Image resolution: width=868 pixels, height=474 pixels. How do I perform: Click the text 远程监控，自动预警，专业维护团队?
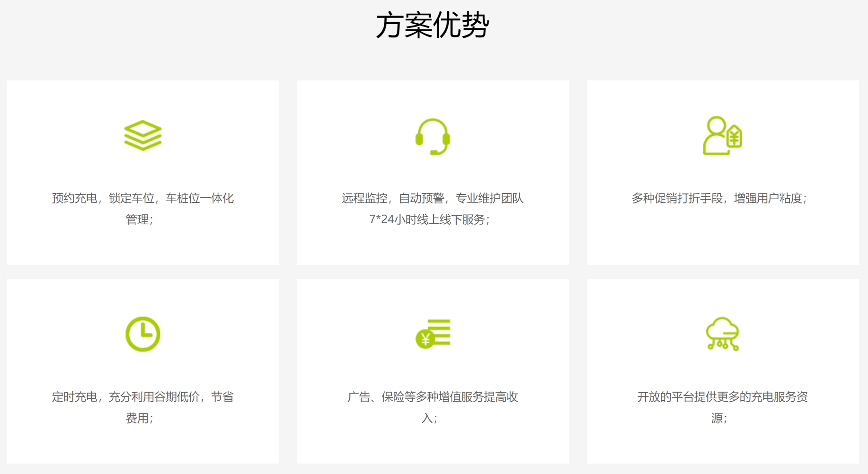(x=433, y=198)
